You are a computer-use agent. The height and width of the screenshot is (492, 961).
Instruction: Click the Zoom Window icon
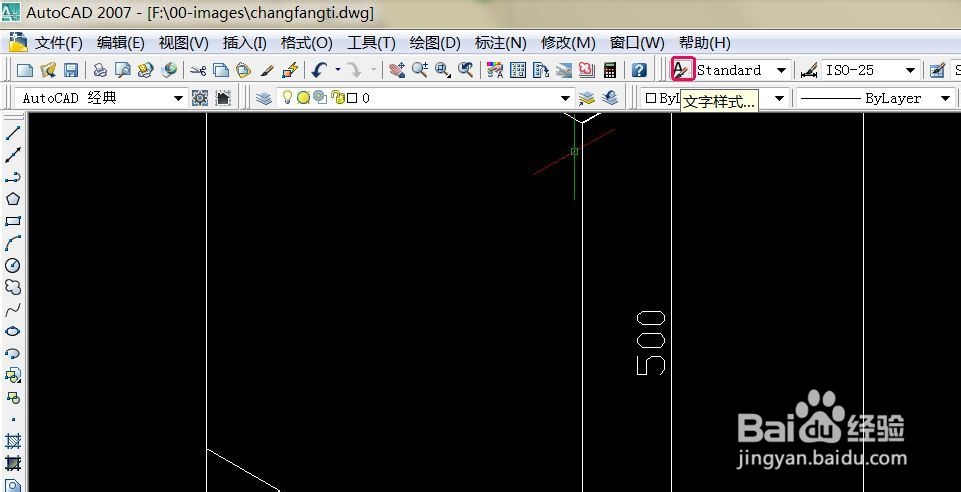pos(443,70)
